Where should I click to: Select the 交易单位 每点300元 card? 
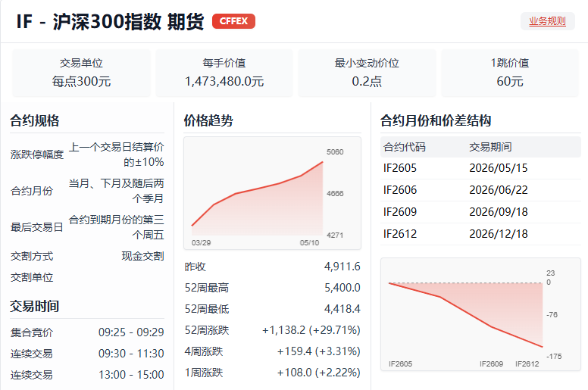pos(81,73)
